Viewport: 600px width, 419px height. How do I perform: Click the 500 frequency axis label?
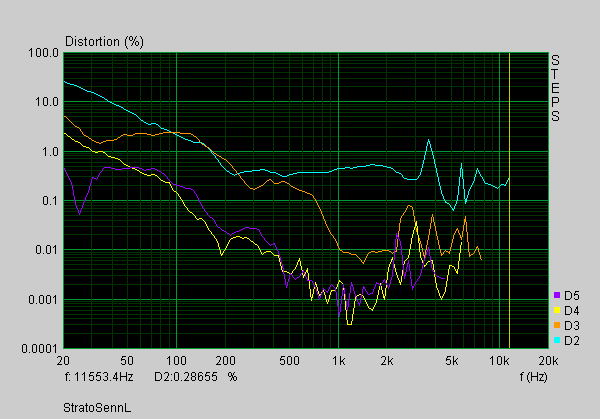(x=289, y=361)
